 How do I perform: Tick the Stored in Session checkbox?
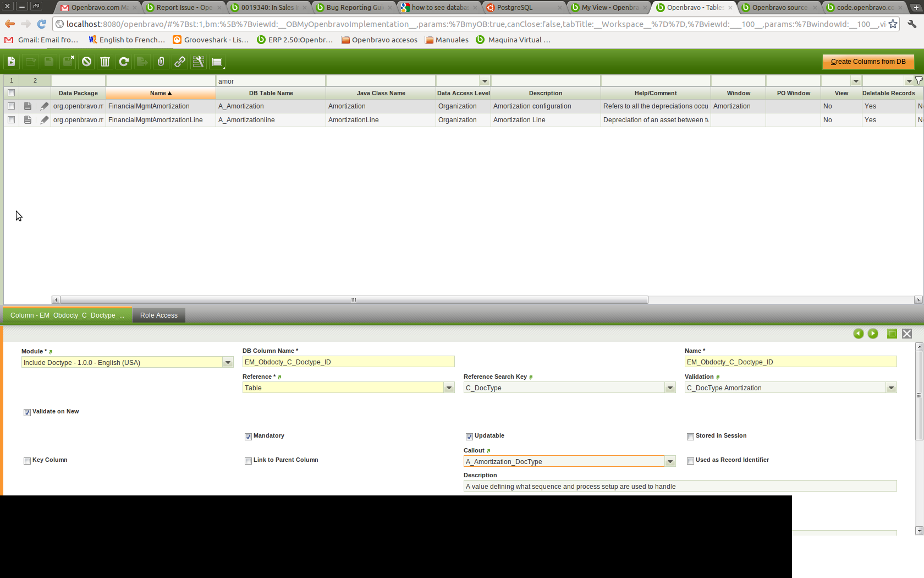pos(690,437)
